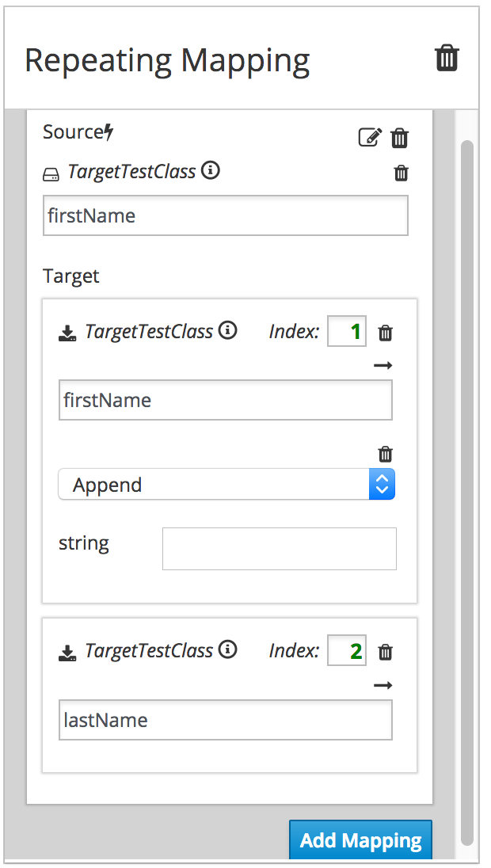View info for the target at Index 2
The image size is (491, 868).
226,648
